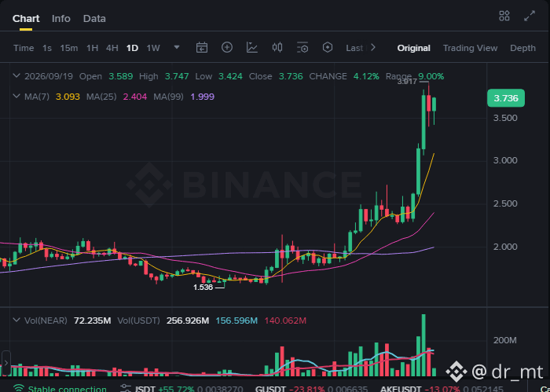Click the add indicator plus circle icon
This screenshot has height=392, width=550.
point(227,47)
